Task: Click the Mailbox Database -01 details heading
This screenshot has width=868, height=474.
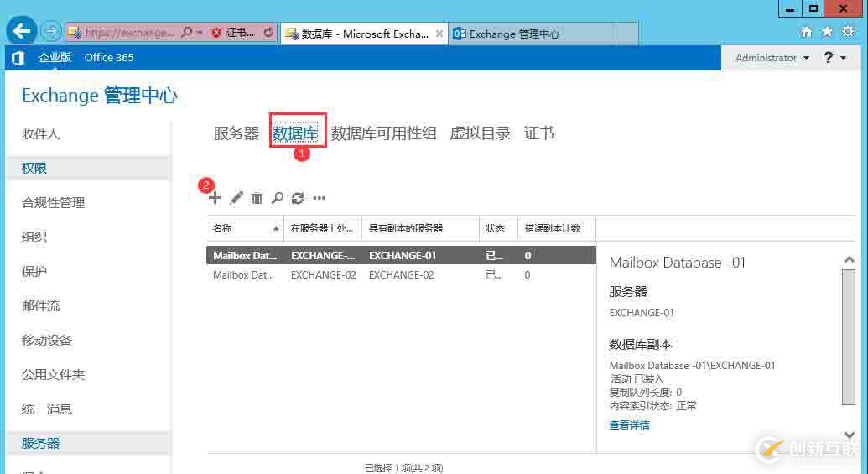Action: tap(678, 263)
